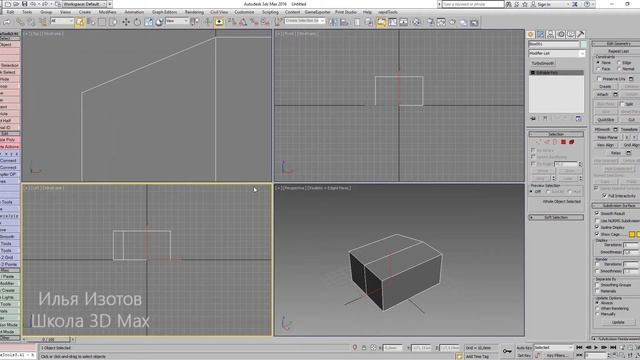Open the Modifiers menu
640x360 pixels.
click(107, 12)
